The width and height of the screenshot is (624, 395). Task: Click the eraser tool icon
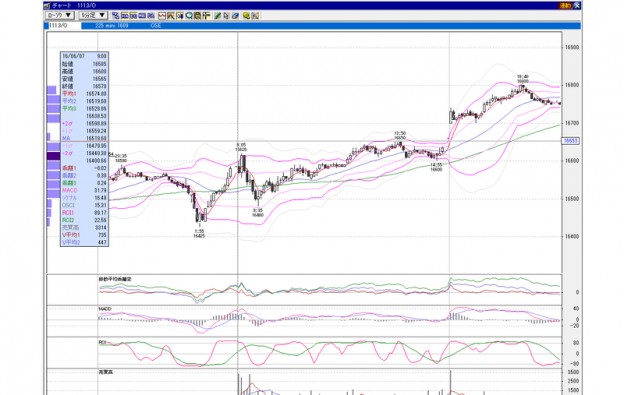[235, 16]
